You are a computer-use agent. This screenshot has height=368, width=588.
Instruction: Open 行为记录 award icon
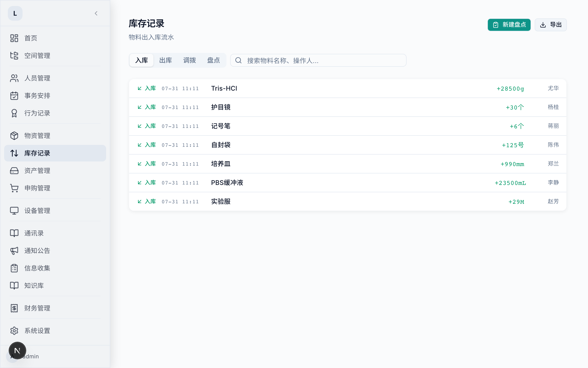14,113
